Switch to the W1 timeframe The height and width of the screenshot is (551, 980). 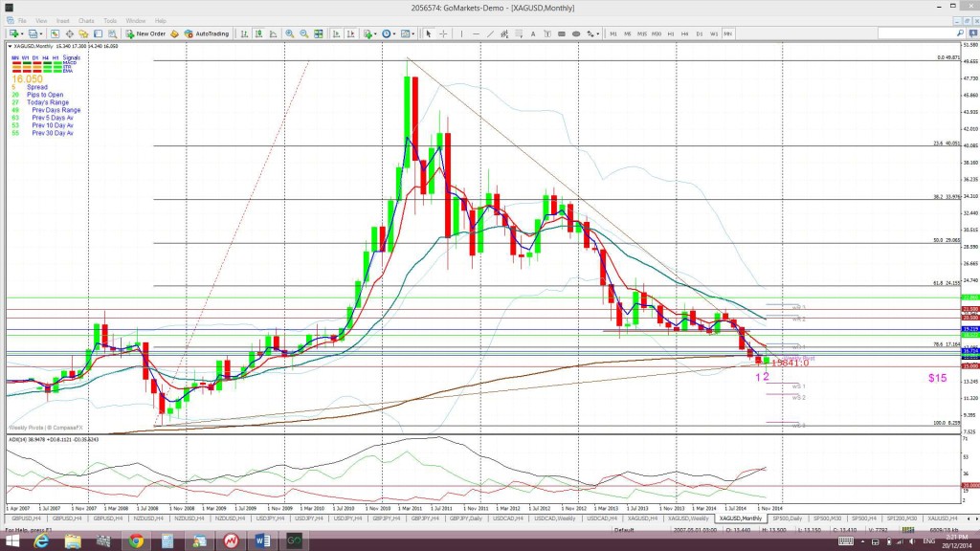click(x=714, y=33)
